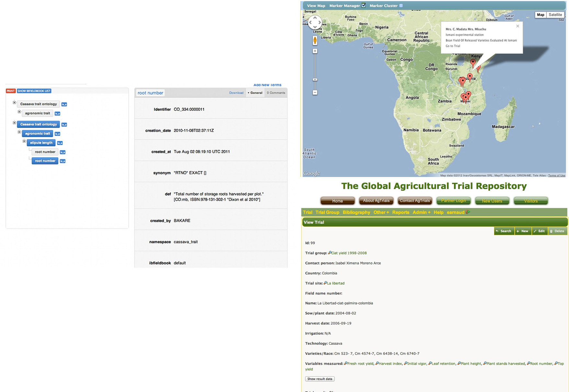Viewport: 569px width, 392px height.
Task: Click magnifier icon beside Ciat yield 1998-2008
Action: (330, 253)
